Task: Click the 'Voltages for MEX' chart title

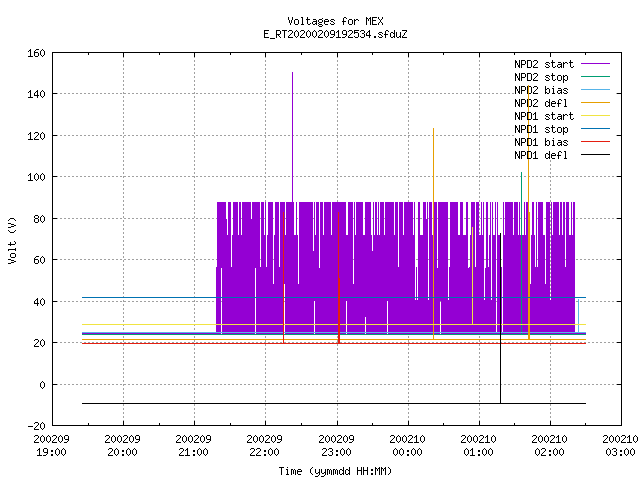Action: (x=335, y=21)
